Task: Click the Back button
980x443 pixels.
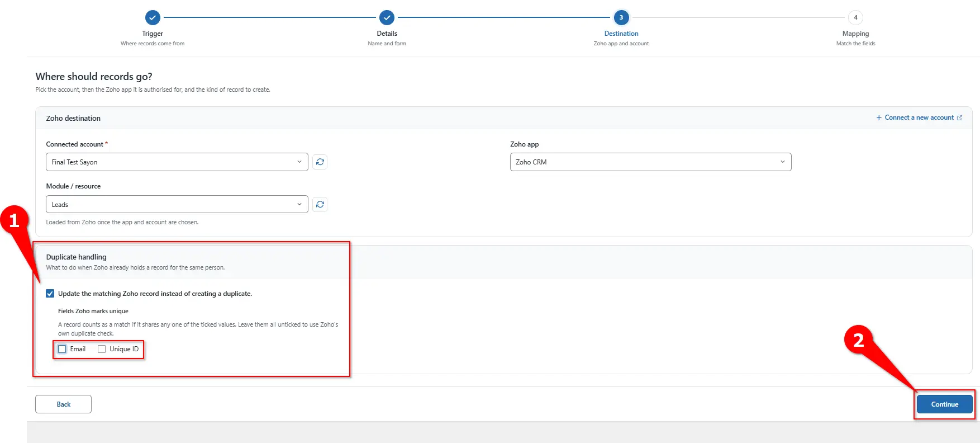Action: coord(63,404)
